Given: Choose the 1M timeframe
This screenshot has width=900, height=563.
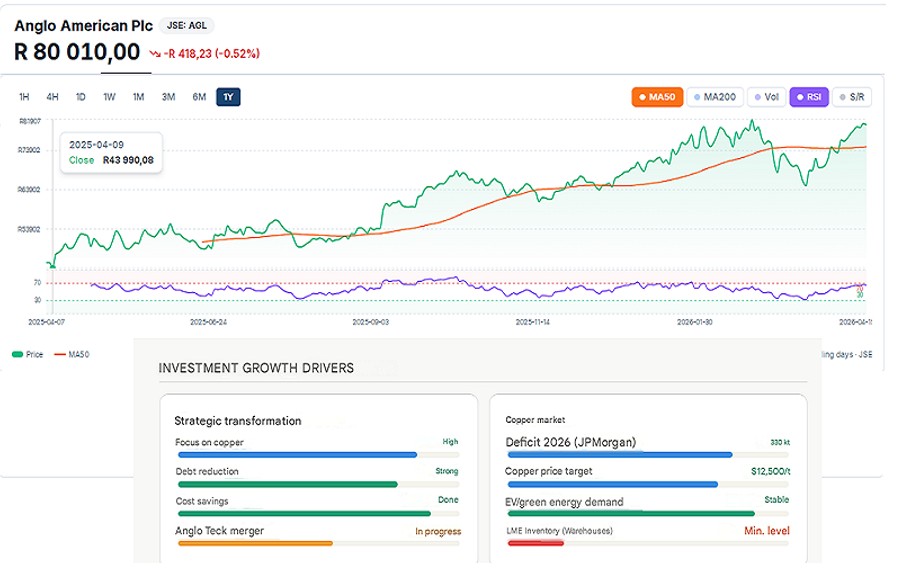Looking at the screenshot, I should [x=138, y=97].
